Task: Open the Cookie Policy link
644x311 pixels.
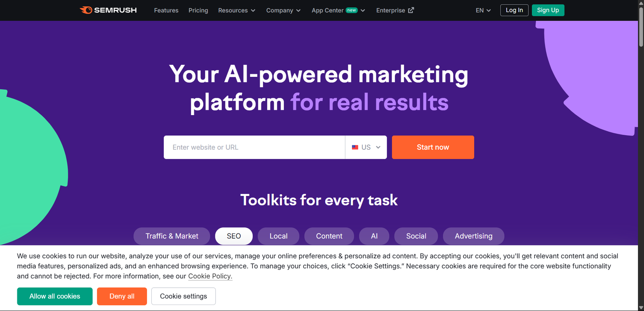Action: [x=210, y=276]
